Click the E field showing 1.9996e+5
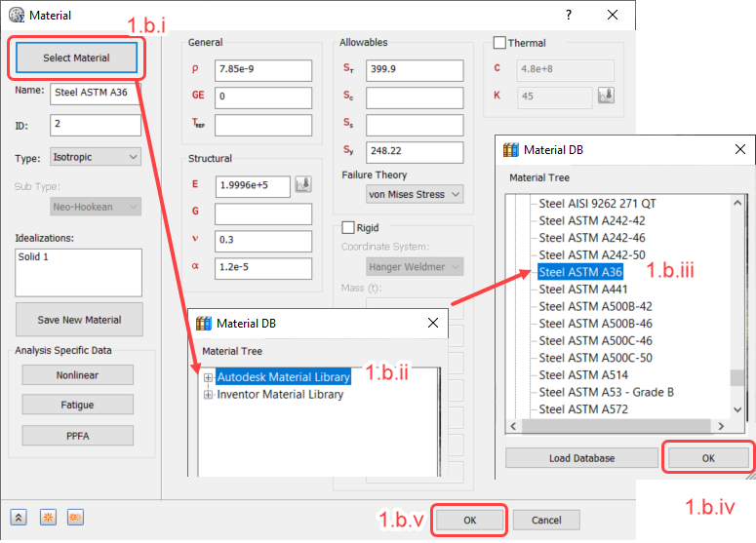 253,186
